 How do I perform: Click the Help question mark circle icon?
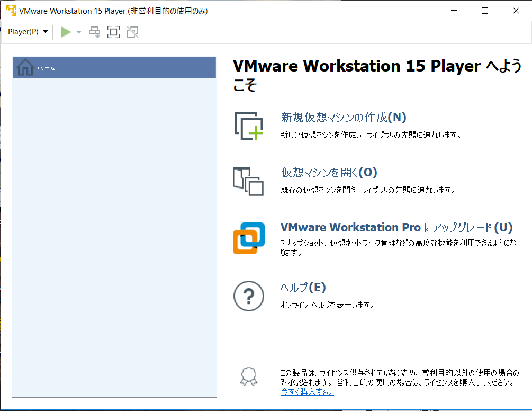(x=248, y=296)
